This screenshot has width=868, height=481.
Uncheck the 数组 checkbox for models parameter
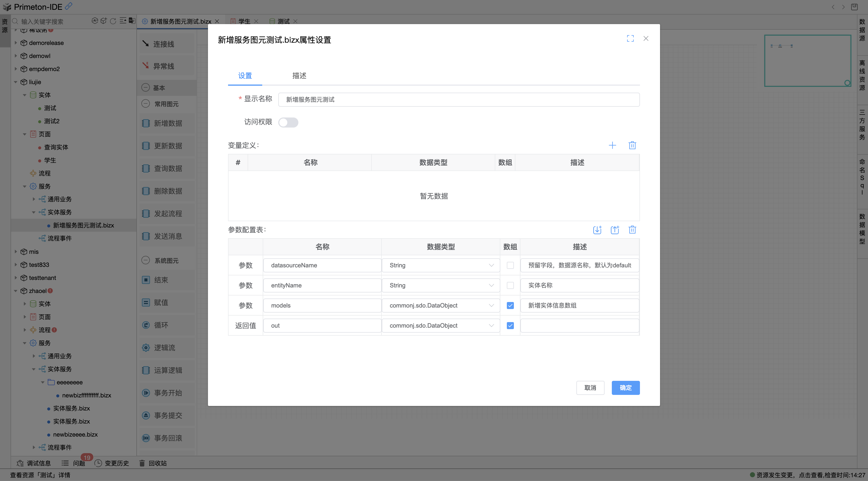[x=510, y=306]
